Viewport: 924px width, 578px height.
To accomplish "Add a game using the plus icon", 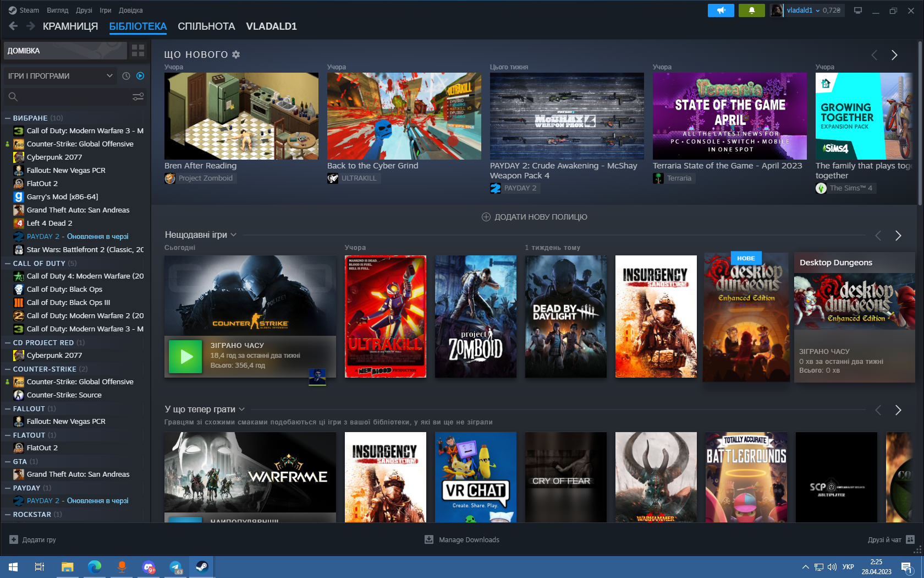I will point(15,539).
